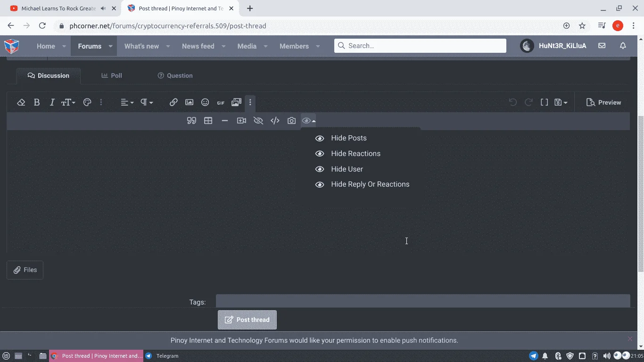The height and width of the screenshot is (362, 644).
Task: Mute the YouTube tab audio icon
Action: click(103, 8)
